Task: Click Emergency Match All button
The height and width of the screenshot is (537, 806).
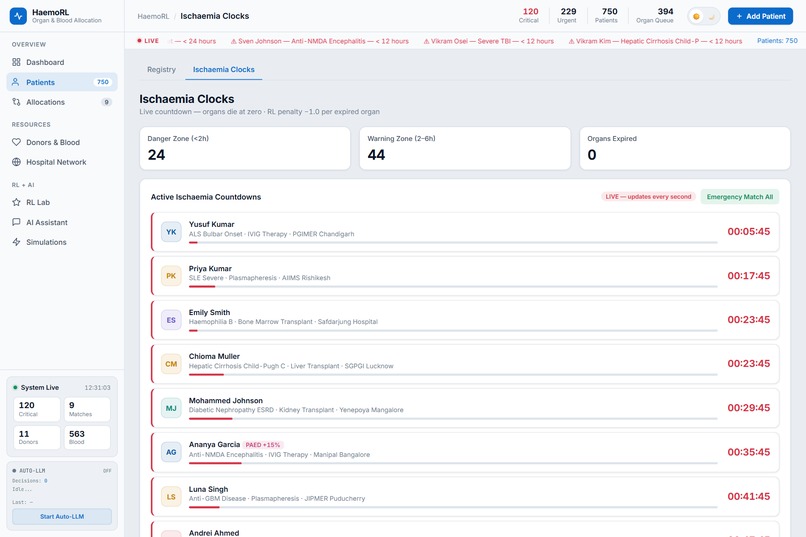Action: (740, 197)
